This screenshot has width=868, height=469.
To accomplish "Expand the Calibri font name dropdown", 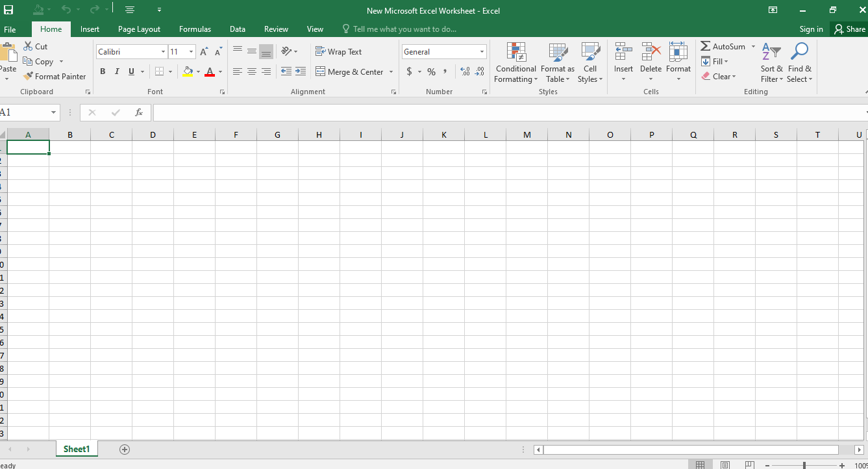I will [x=163, y=52].
